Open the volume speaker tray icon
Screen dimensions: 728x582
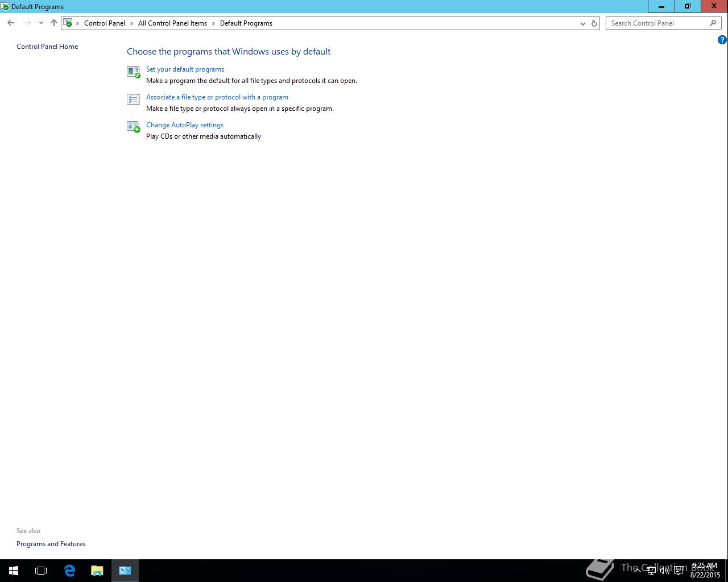(x=664, y=571)
